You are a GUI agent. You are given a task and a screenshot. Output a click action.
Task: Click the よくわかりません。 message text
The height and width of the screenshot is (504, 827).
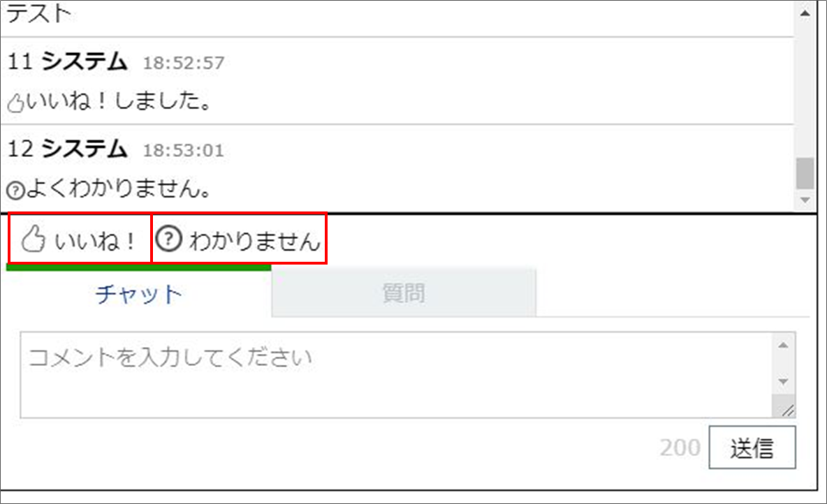click(x=119, y=188)
